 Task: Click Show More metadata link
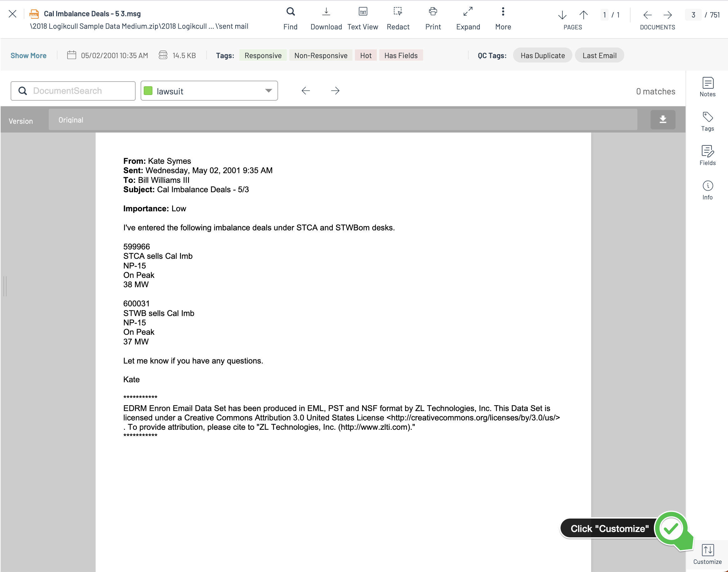[28, 56]
